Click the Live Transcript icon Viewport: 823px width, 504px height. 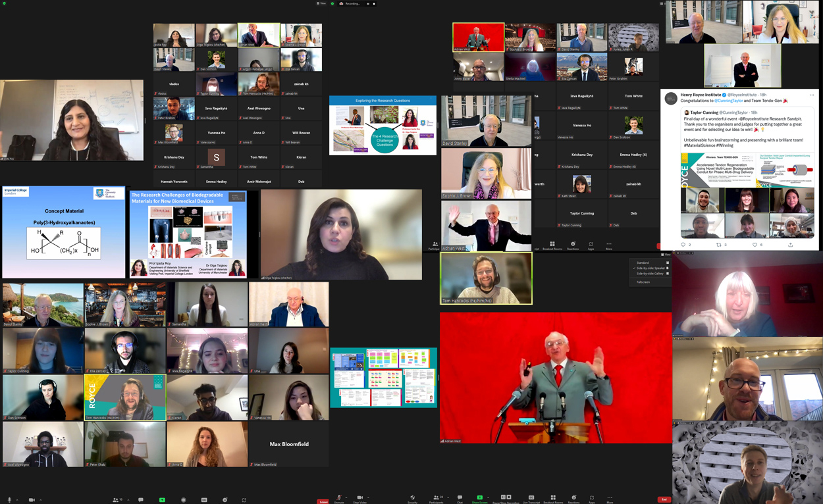coord(531,498)
